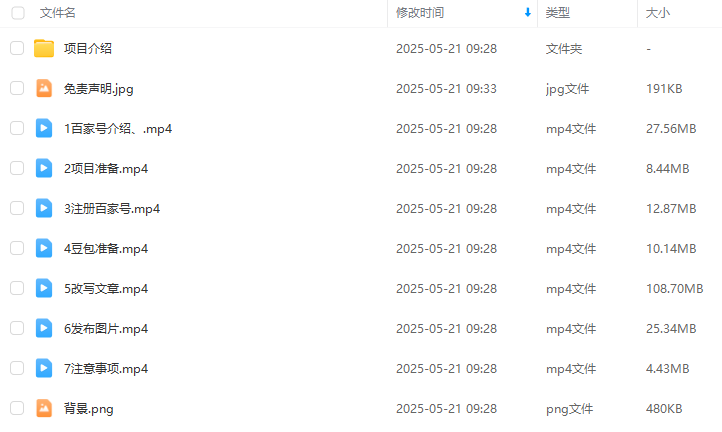Check the box for 5改写文章.mp4
722x432 pixels.
[17, 288]
